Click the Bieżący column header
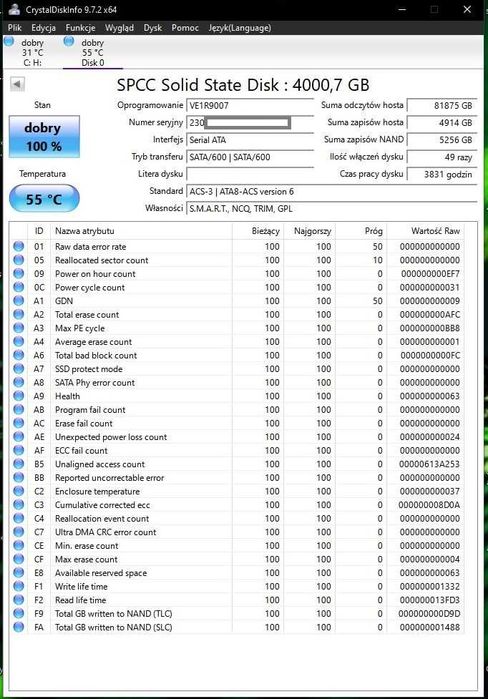Image resolution: width=488 pixels, height=699 pixels. pos(258,231)
